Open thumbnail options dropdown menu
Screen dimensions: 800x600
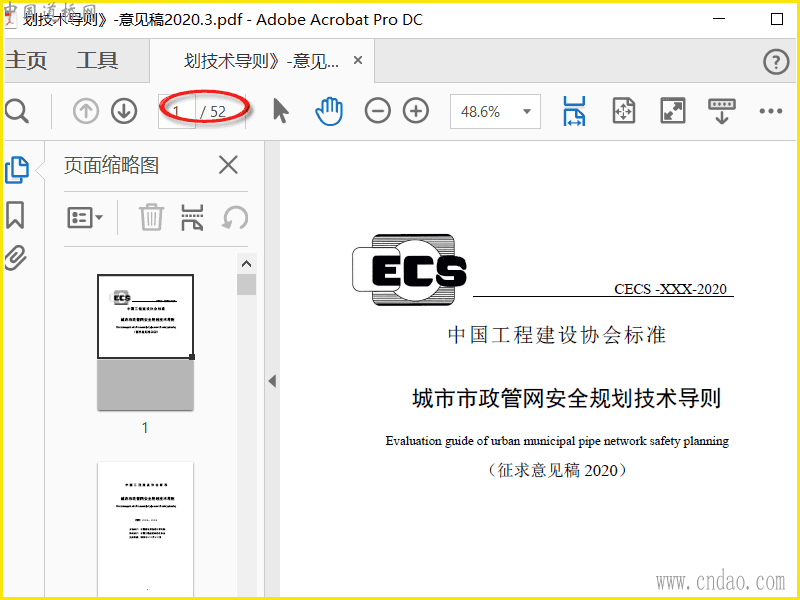[85, 218]
